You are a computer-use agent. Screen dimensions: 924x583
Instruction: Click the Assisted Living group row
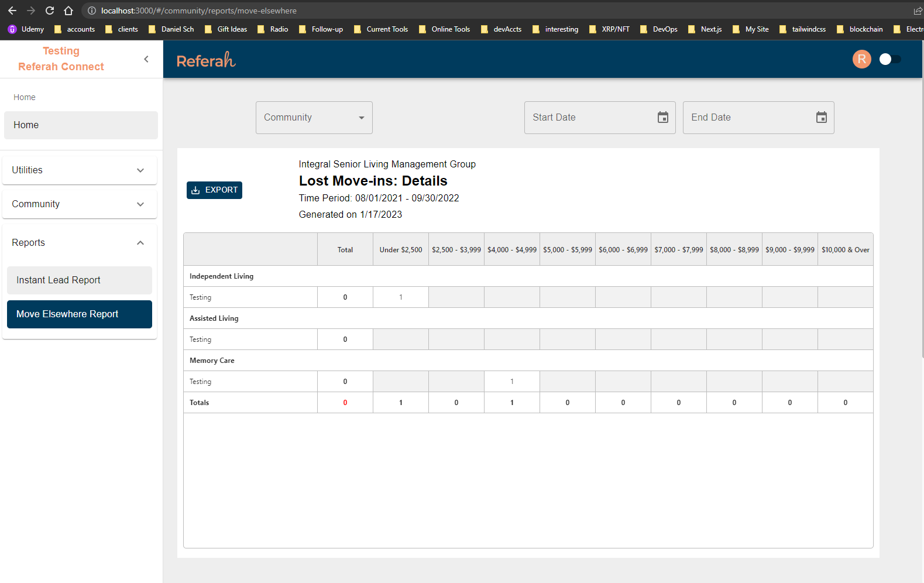click(x=528, y=318)
